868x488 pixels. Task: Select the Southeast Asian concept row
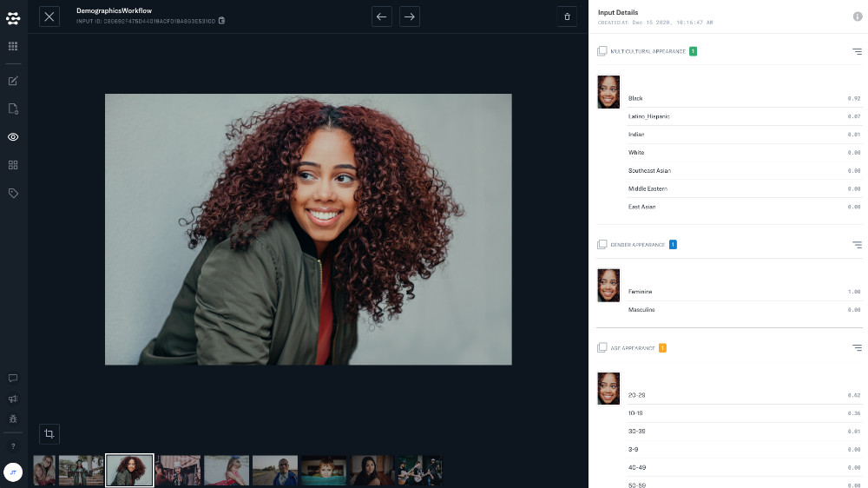click(744, 170)
